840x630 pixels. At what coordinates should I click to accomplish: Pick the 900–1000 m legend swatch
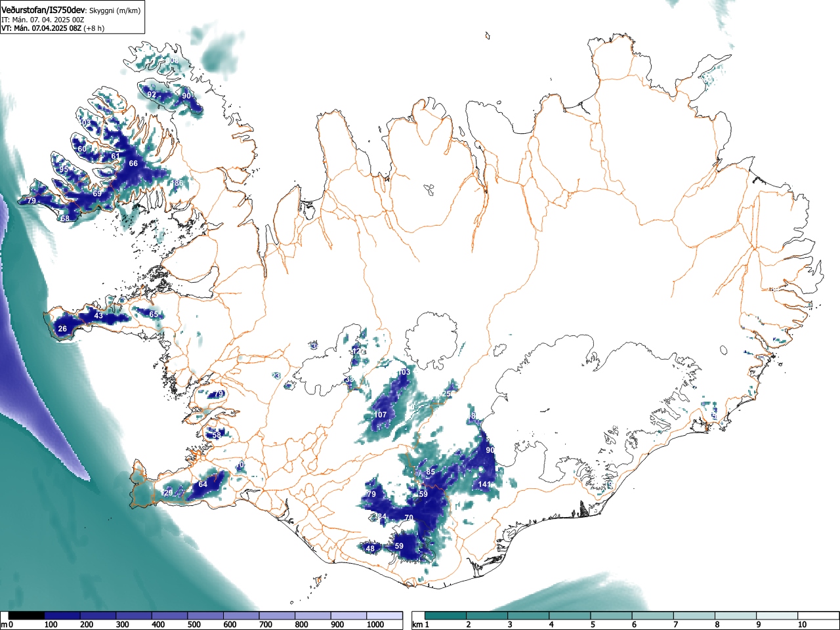click(x=348, y=616)
